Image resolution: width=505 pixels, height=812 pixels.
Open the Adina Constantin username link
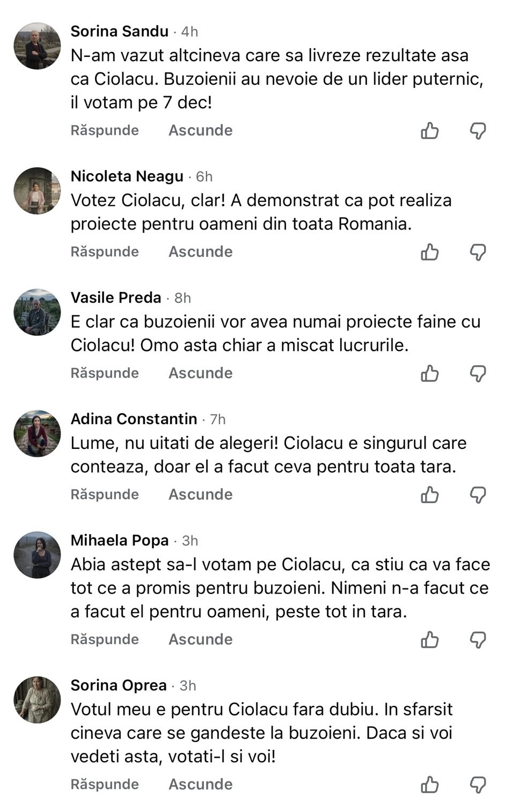[x=134, y=419]
